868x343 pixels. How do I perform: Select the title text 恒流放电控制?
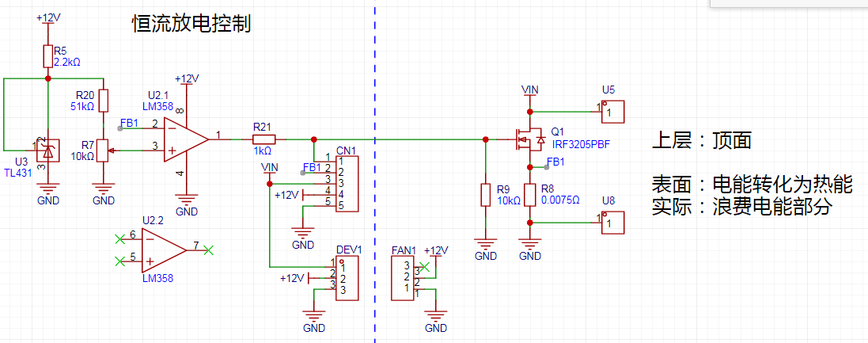[191, 23]
